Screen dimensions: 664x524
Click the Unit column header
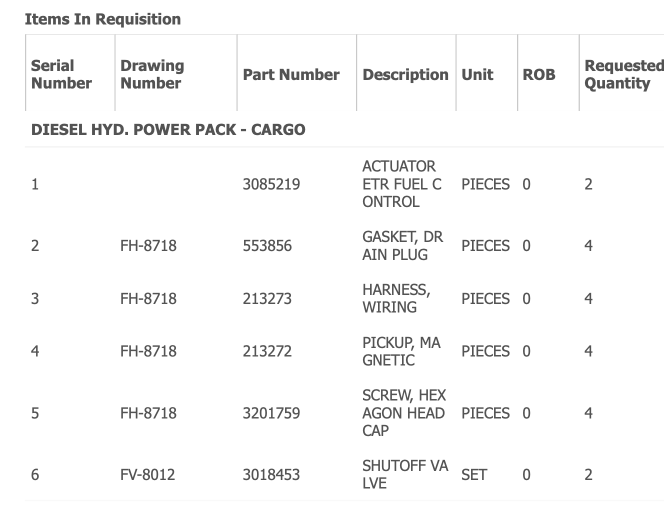477,75
